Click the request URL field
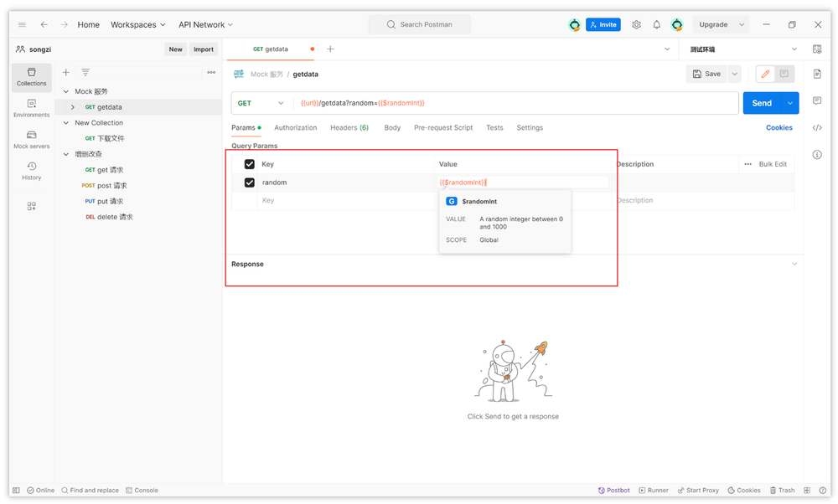The height and width of the screenshot is (504, 838). 516,103
